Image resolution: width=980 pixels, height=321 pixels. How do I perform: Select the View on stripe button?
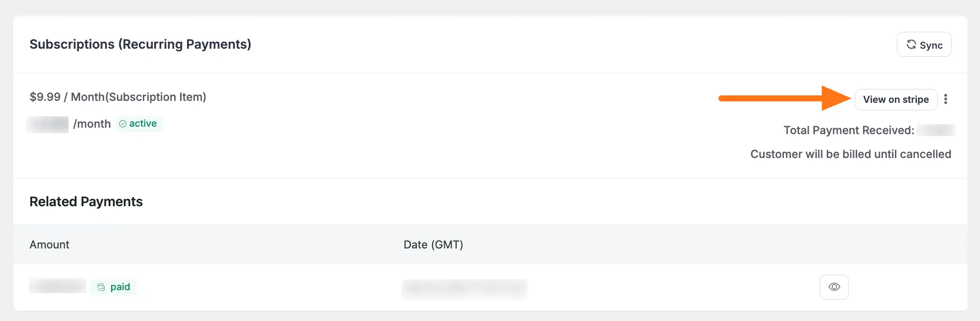[896, 99]
